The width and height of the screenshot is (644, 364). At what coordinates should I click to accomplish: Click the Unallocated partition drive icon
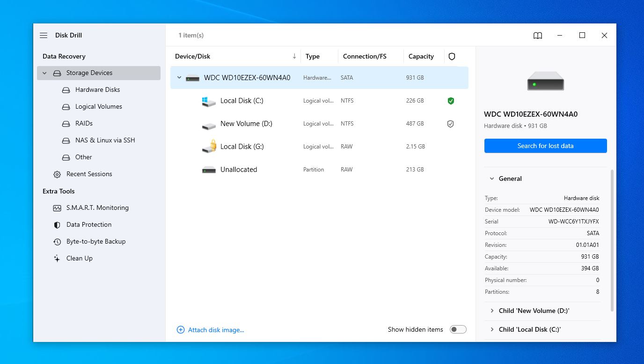[209, 170]
